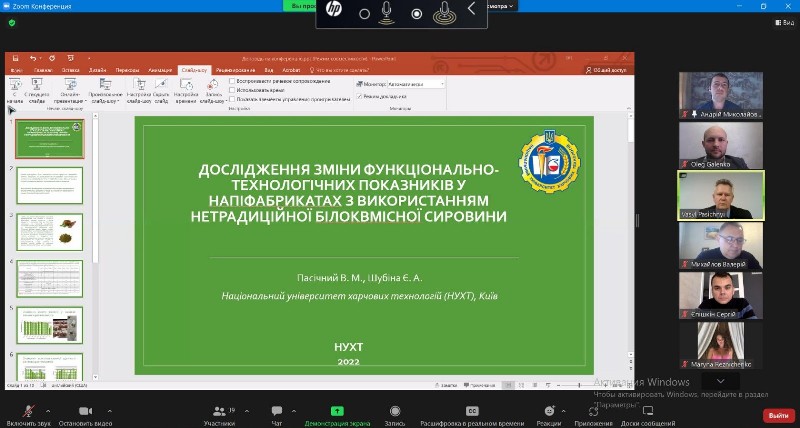
Task: Expand audio options arrow beside Включить звук
Action: click(48, 411)
